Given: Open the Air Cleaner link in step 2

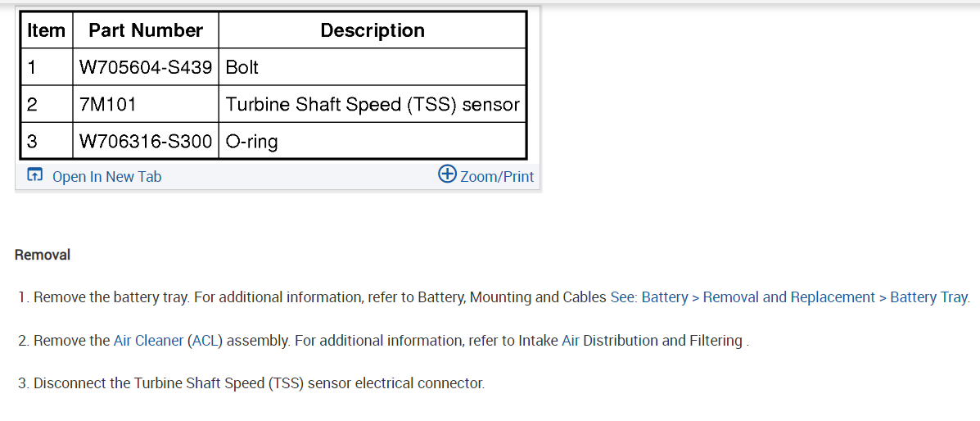Looking at the screenshot, I should [x=148, y=340].
